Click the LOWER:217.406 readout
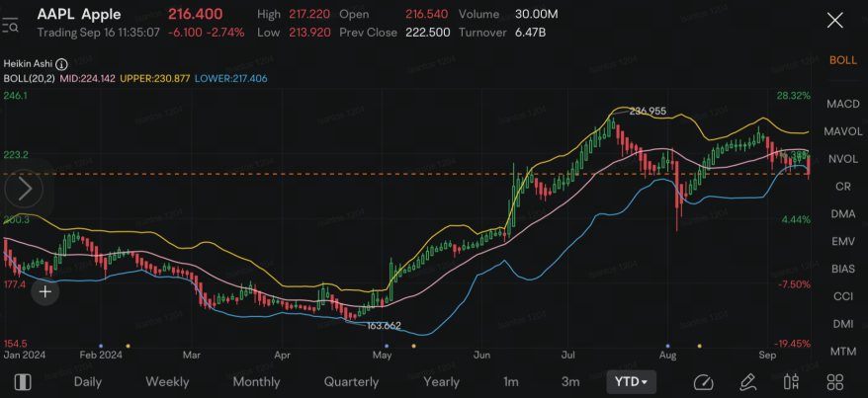This screenshot has height=398, width=868. 231,78
